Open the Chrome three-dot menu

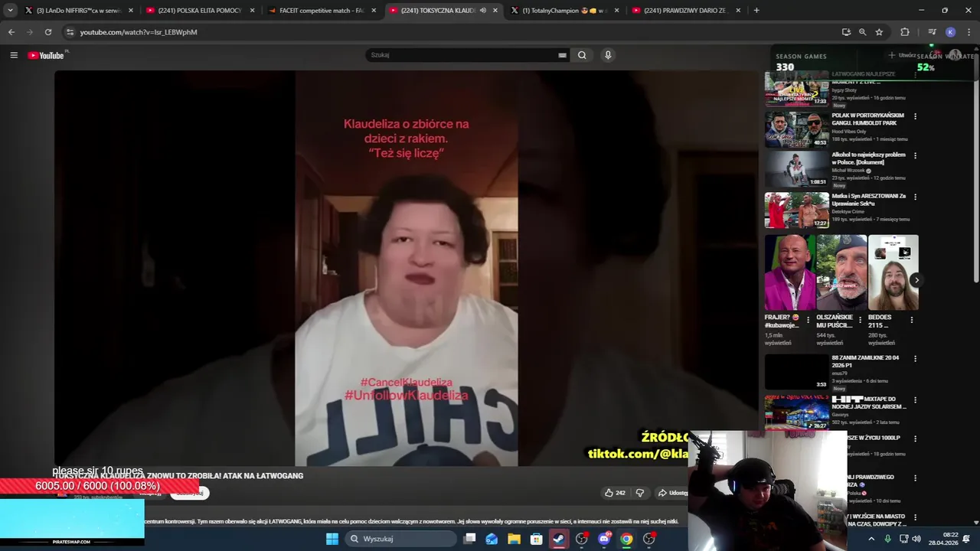[x=969, y=32]
